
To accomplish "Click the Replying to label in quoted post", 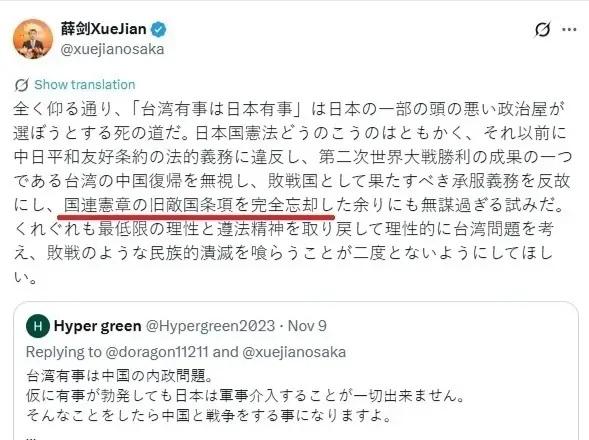I will point(64,352).
